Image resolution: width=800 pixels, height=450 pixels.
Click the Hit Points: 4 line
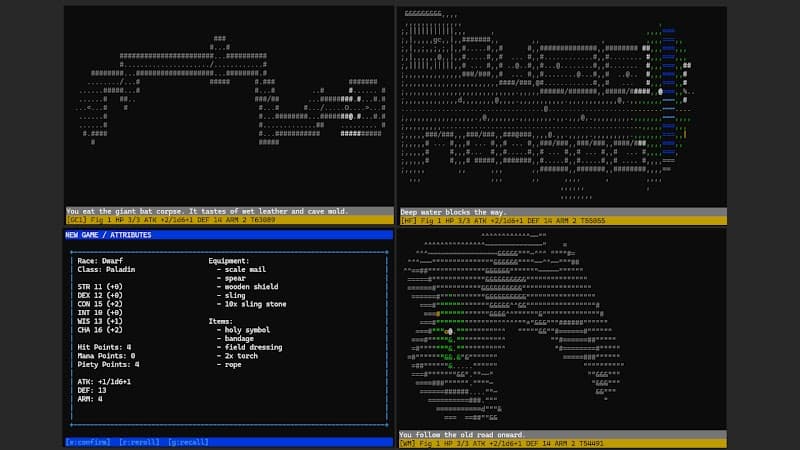(x=104, y=347)
